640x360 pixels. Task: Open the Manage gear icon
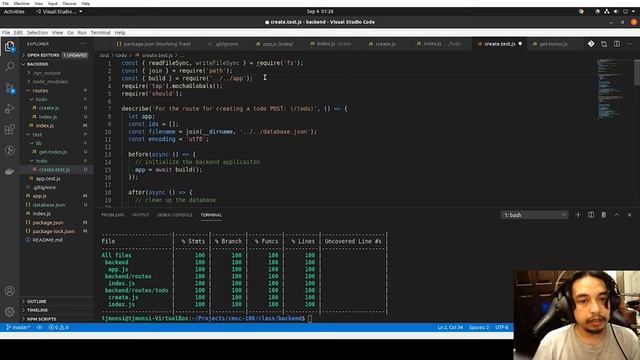(x=9, y=311)
